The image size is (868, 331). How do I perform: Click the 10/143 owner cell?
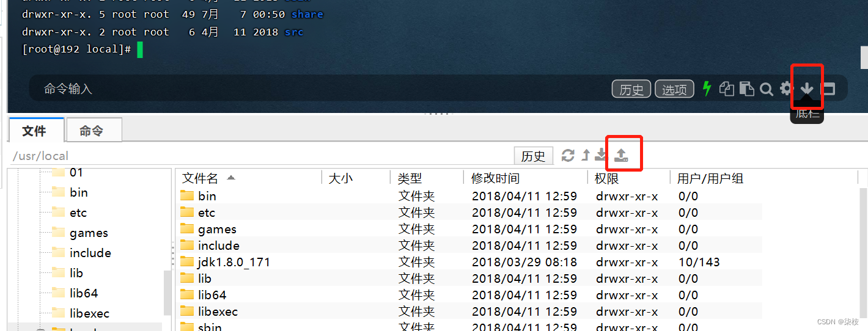coord(699,262)
